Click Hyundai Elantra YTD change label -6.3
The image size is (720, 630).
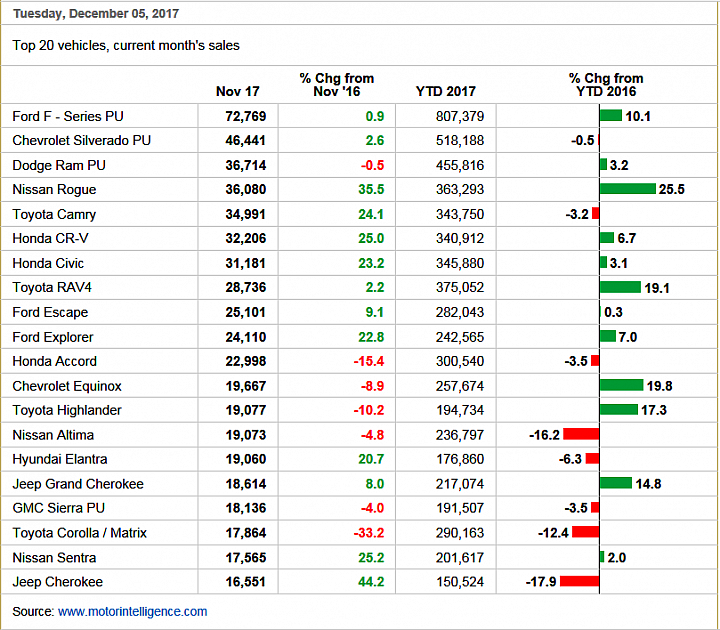570,459
